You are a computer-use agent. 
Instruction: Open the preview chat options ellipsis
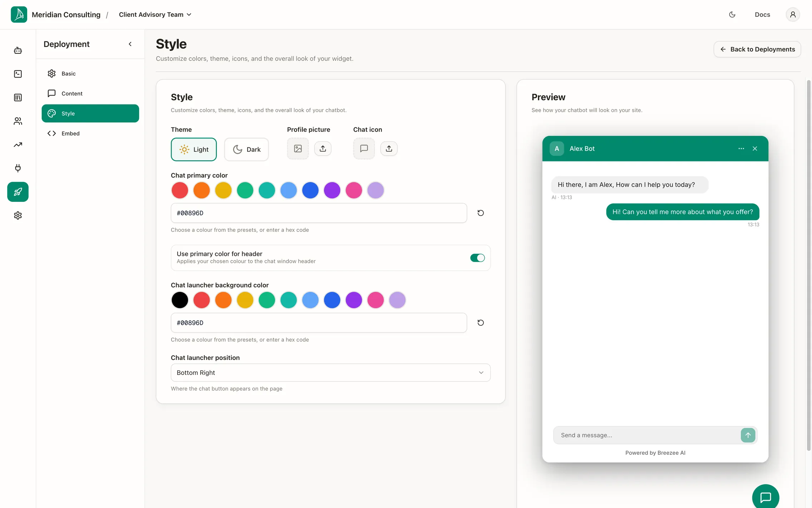(741, 148)
